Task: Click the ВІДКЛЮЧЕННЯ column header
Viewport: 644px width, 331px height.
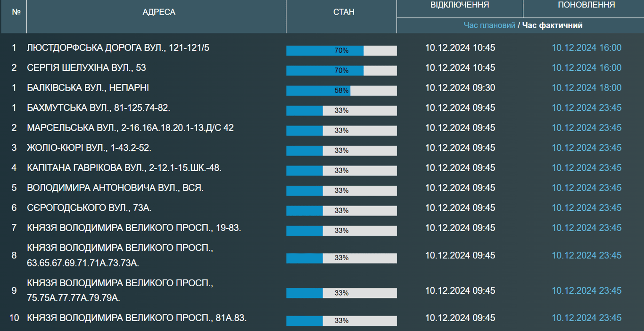Action: (x=460, y=5)
